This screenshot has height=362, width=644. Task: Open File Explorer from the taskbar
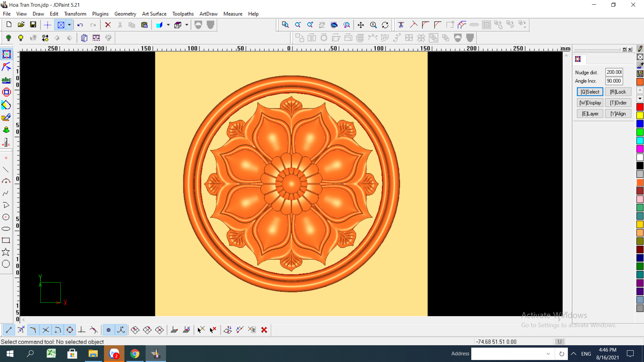coord(93,354)
